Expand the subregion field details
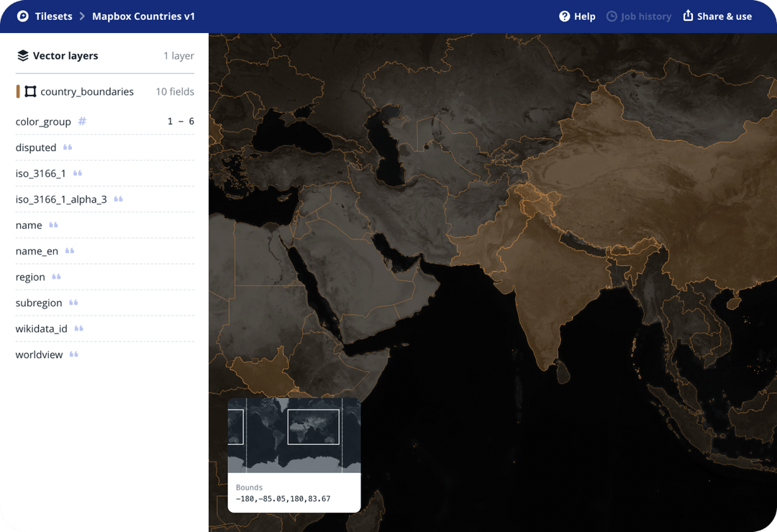777x532 pixels. click(39, 303)
